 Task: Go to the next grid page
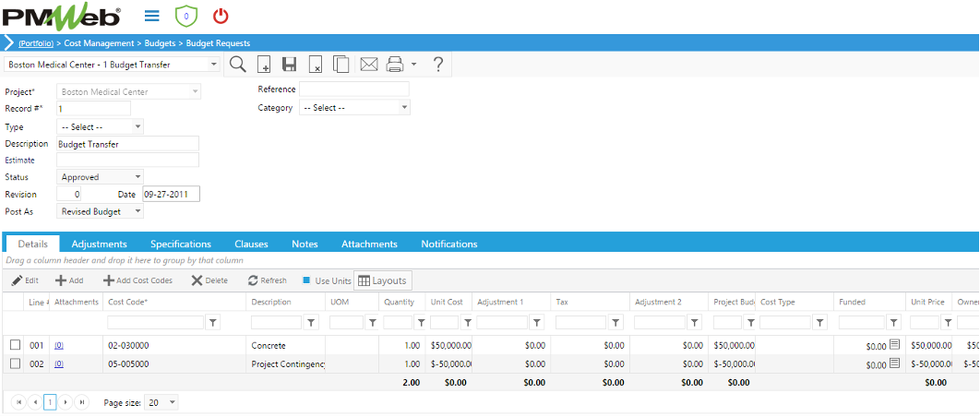(66, 402)
